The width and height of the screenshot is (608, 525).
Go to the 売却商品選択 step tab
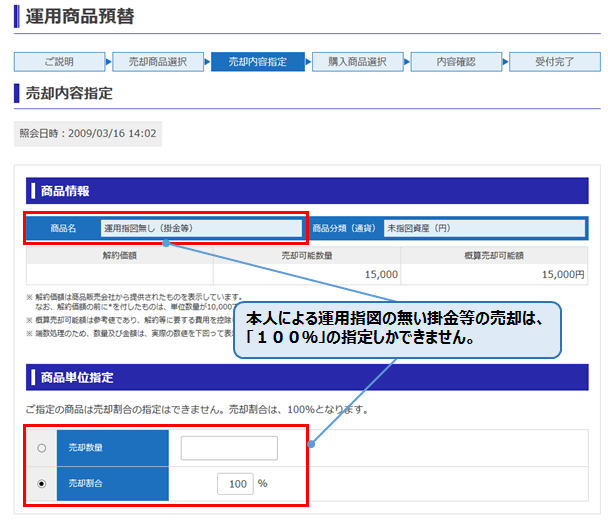158,62
